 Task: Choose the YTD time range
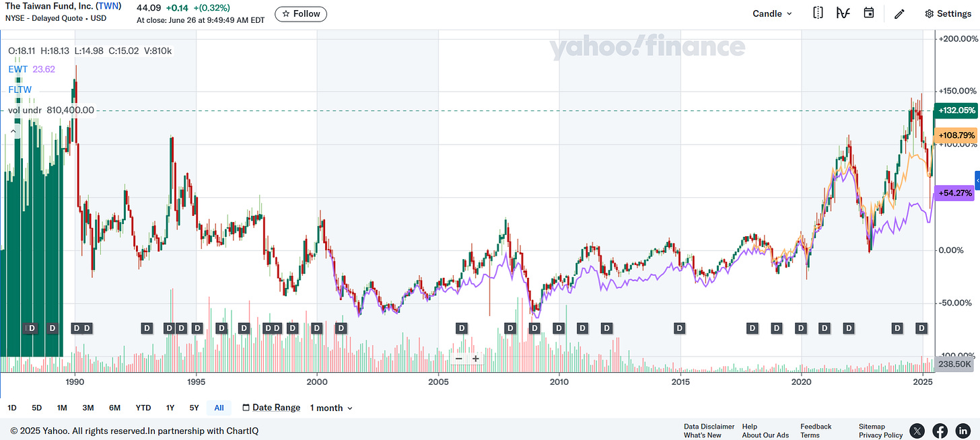[x=143, y=408]
